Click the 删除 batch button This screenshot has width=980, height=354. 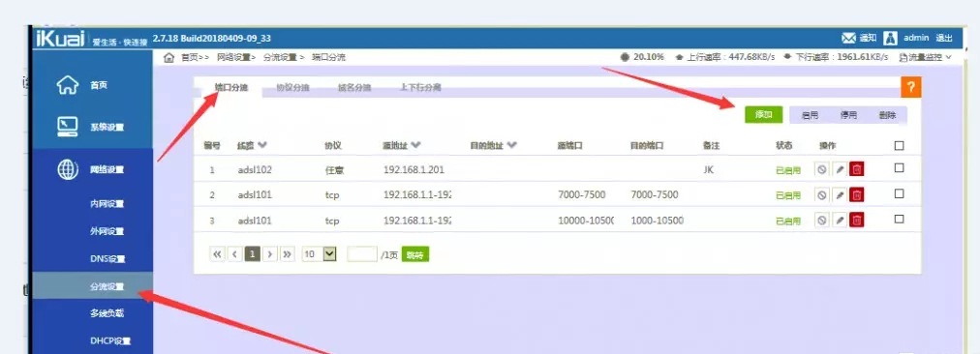[x=887, y=115]
